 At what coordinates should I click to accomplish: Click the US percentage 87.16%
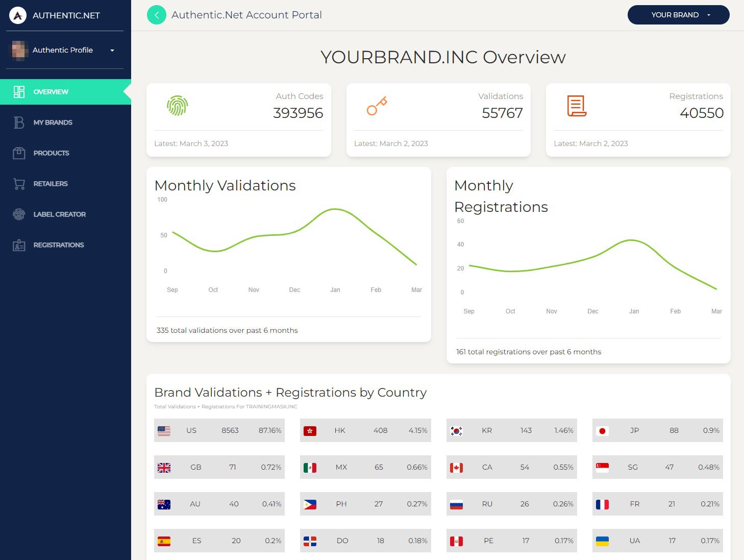(270, 430)
